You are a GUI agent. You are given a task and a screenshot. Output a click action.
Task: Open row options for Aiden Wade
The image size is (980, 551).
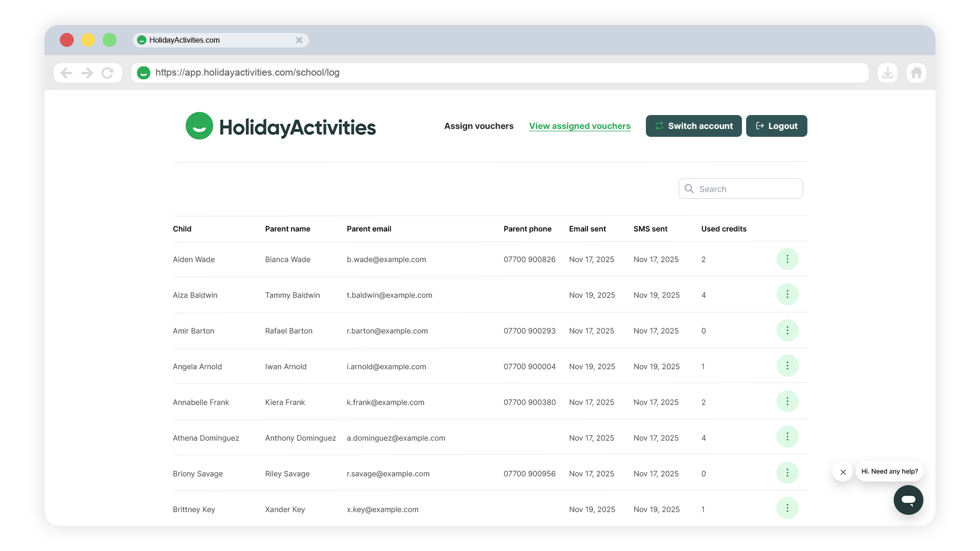pos(787,259)
